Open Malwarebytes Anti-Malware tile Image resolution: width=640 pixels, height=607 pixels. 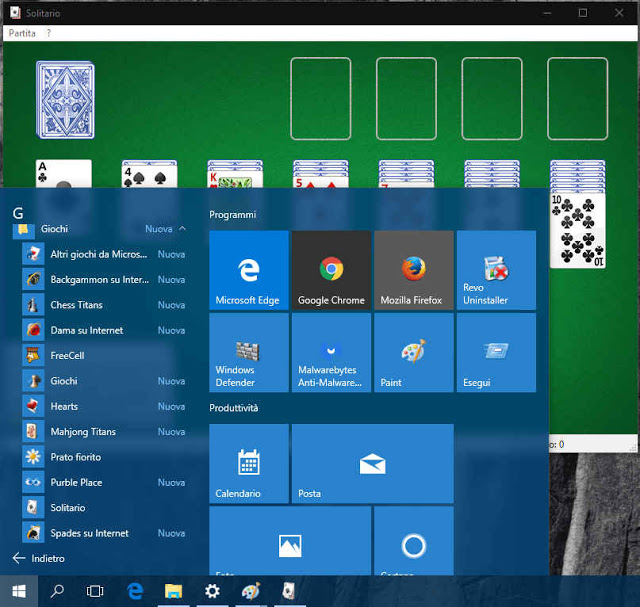(x=331, y=353)
